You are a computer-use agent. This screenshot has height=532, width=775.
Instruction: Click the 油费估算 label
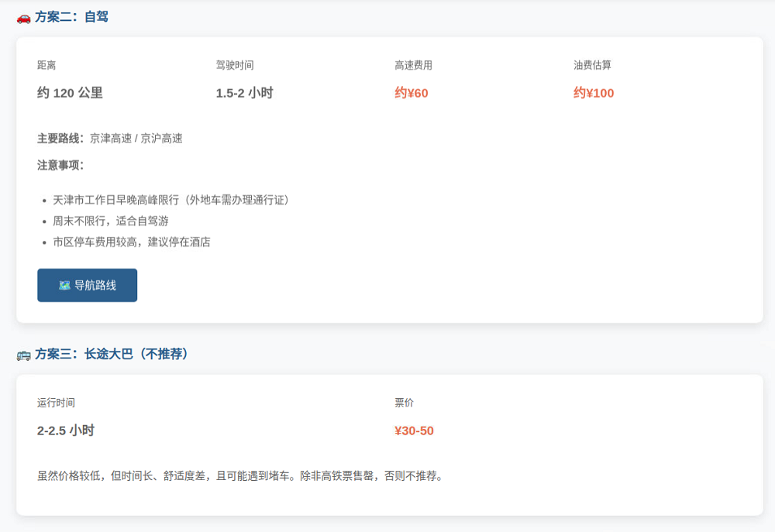(x=592, y=65)
